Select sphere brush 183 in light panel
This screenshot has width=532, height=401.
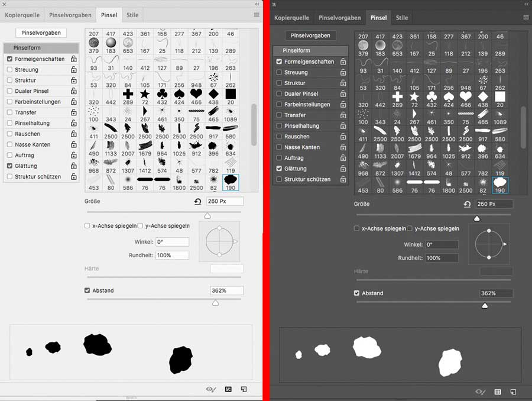point(111,46)
